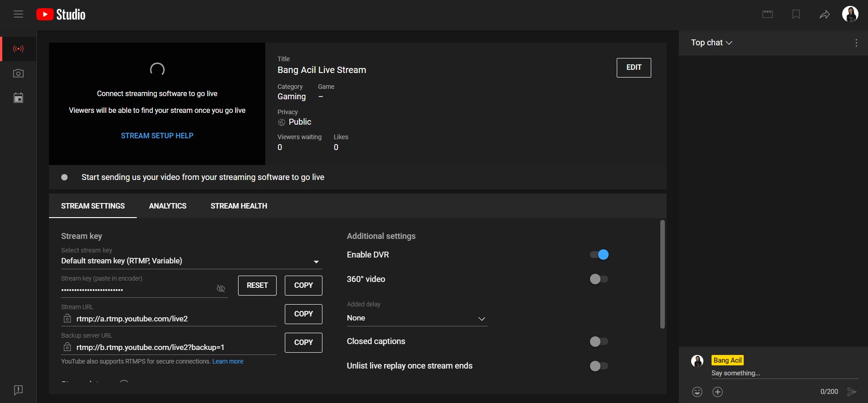Click the bookmark highlight icon in header
Image resolution: width=868 pixels, height=403 pixels.
(x=796, y=15)
